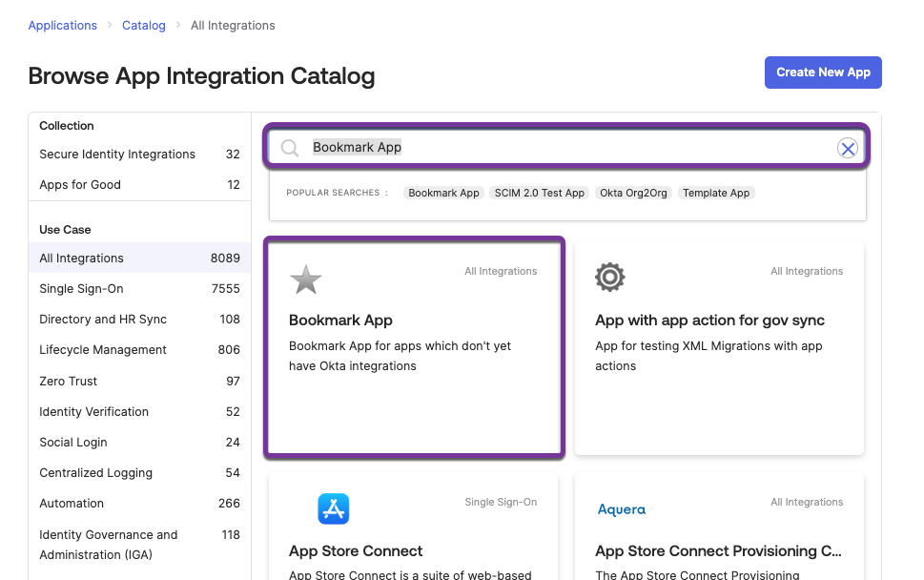This screenshot has width=924, height=580.
Task: Select Apps for Good collection
Action: (x=80, y=185)
